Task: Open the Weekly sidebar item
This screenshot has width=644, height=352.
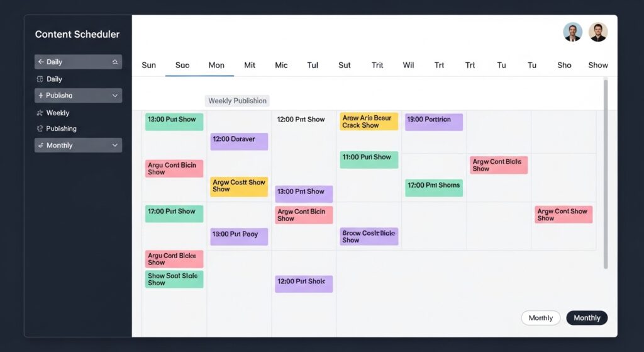Action: 57,113
